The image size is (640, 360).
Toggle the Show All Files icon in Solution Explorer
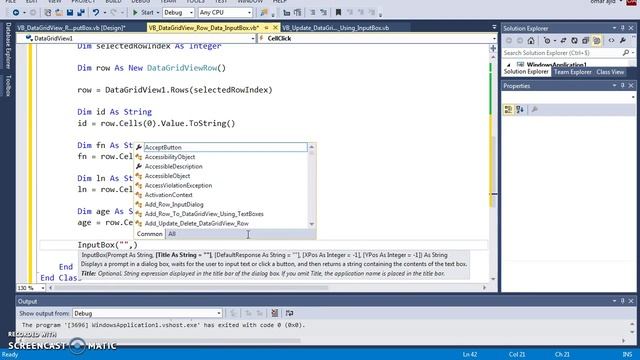click(597, 40)
